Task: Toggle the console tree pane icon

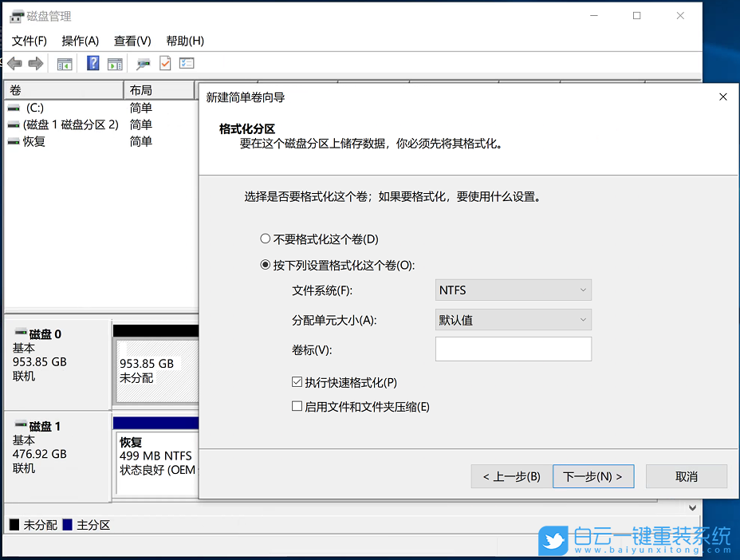Action: tap(65, 63)
